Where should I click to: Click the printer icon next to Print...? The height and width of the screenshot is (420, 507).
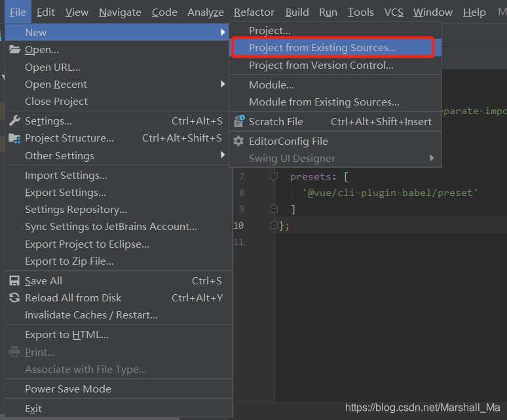click(14, 352)
